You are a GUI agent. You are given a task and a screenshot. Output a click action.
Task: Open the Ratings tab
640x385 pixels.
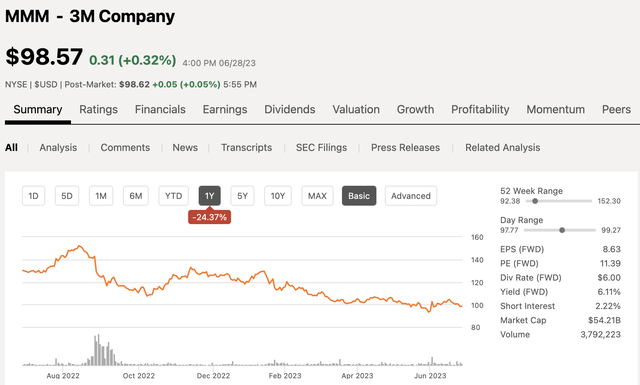98,109
